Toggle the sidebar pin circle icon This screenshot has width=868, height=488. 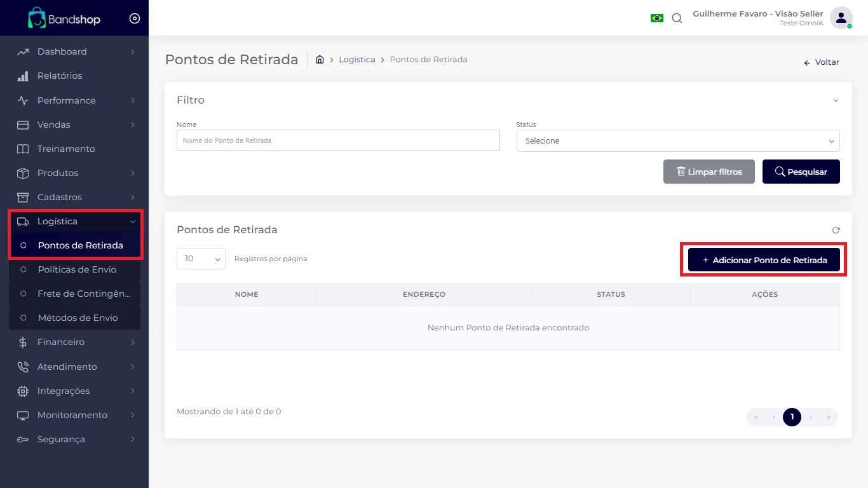coord(134,18)
